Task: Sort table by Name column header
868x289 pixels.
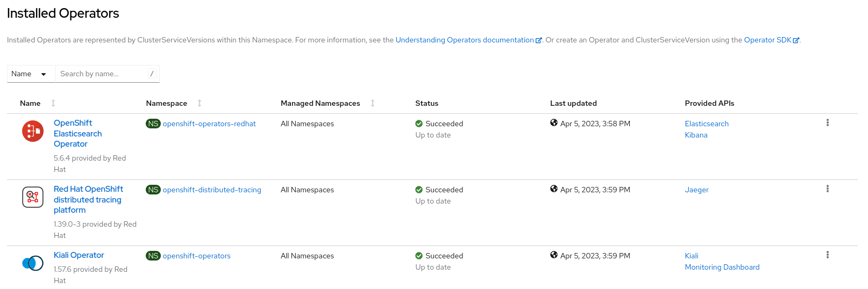Action: (x=30, y=103)
